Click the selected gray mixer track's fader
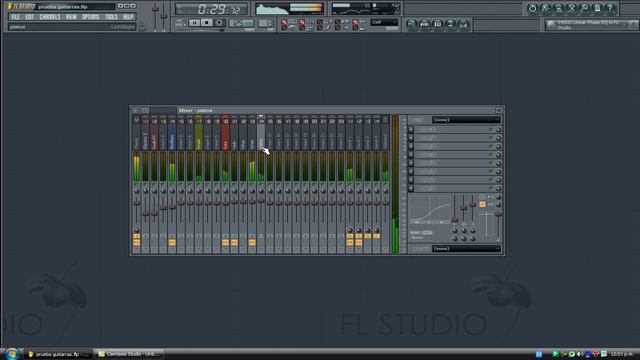Viewport: 640px width, 360px height. click(261, 200)
